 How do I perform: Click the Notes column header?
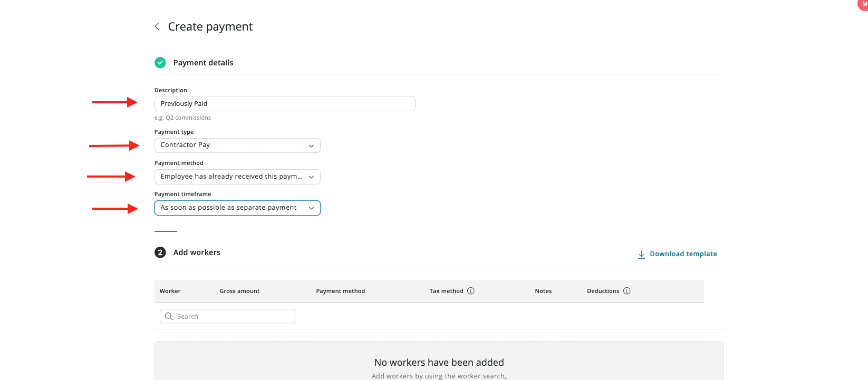[x=543, y=291]
